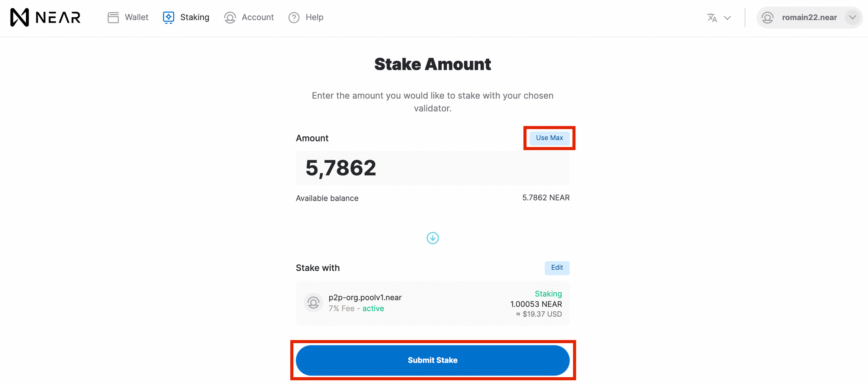Click the p2p-org.poolv1.near validator row
This screenshot has width=868, height=386.
pyautogui.click(x=433, y=303)
